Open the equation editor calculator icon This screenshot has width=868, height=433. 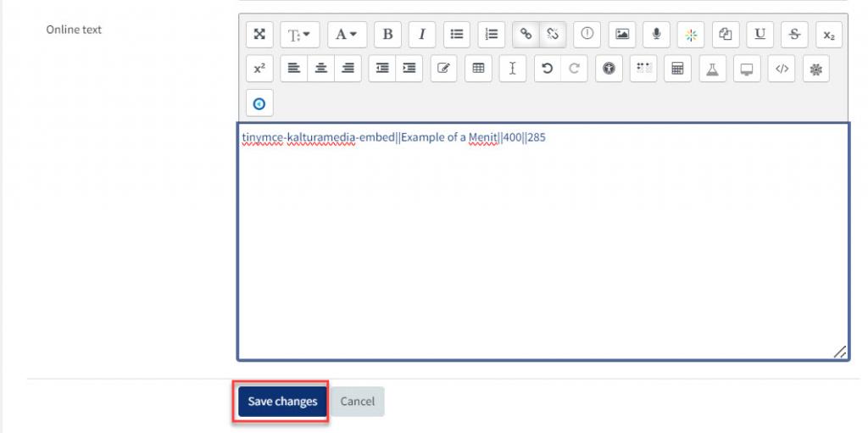click(677, 69)
